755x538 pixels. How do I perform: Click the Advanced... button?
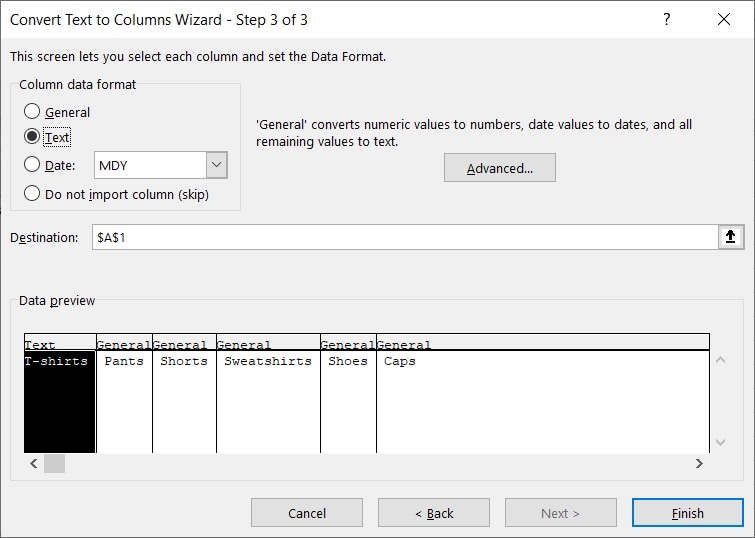point(500,168)
